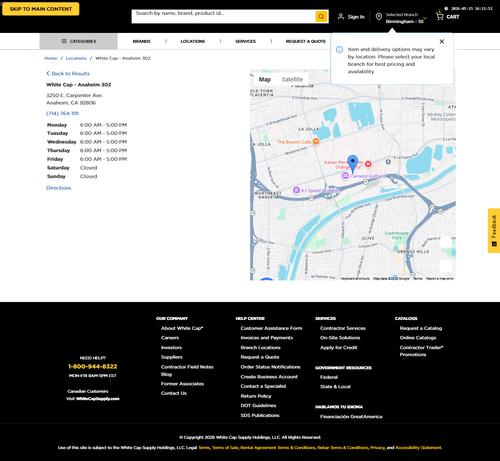Open Apply for Credit link
The width and height of the screenshot is (500, 461).
tap(339, 348)
